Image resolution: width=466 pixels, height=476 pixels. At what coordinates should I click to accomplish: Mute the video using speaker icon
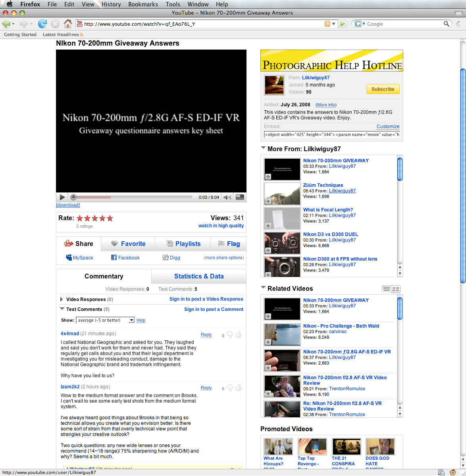(227, 197)
